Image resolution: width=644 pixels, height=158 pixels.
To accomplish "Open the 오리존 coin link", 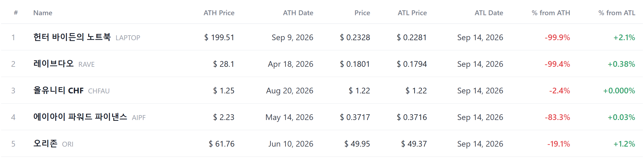I will point(45,143).
